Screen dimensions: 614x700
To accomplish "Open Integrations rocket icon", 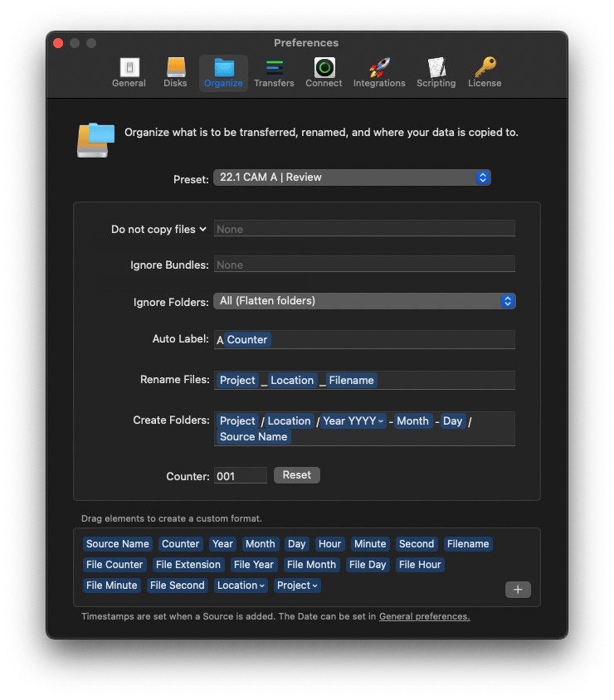I will (379, 72).
